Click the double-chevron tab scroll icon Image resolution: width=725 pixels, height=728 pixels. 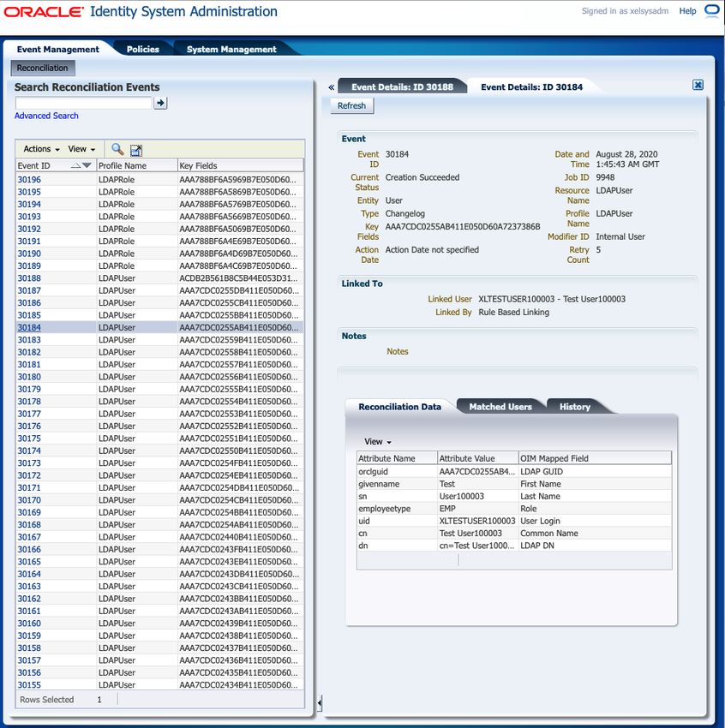(x=331, y=87)
